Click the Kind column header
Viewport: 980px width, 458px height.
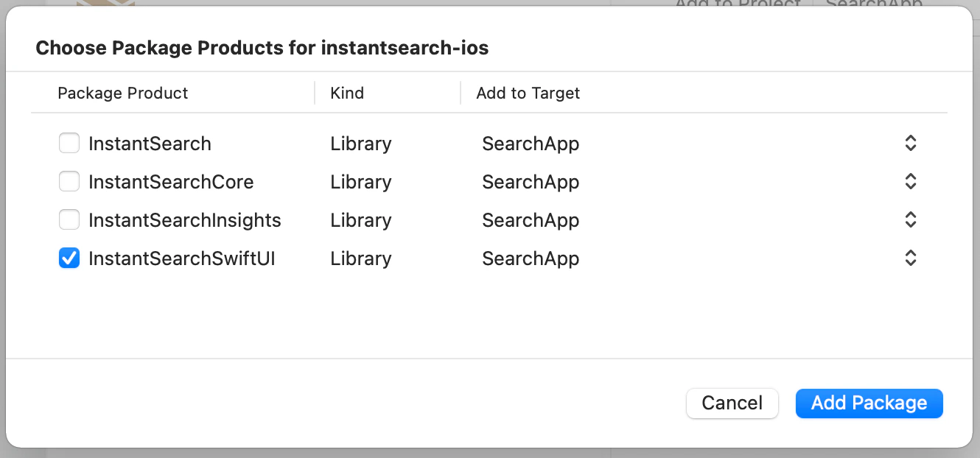coord(347,93)
